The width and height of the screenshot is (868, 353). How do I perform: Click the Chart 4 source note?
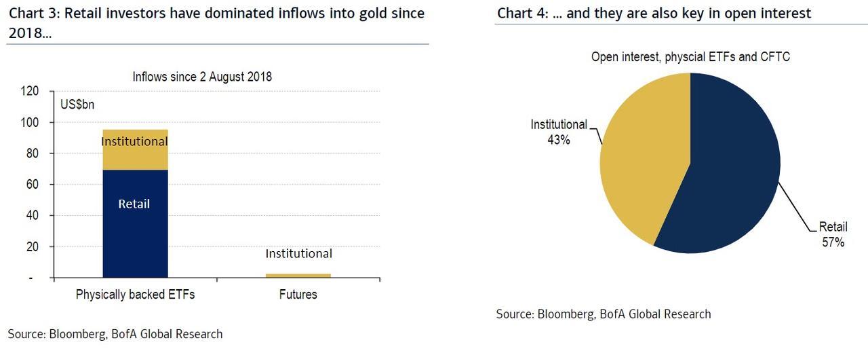click(604, 314)
